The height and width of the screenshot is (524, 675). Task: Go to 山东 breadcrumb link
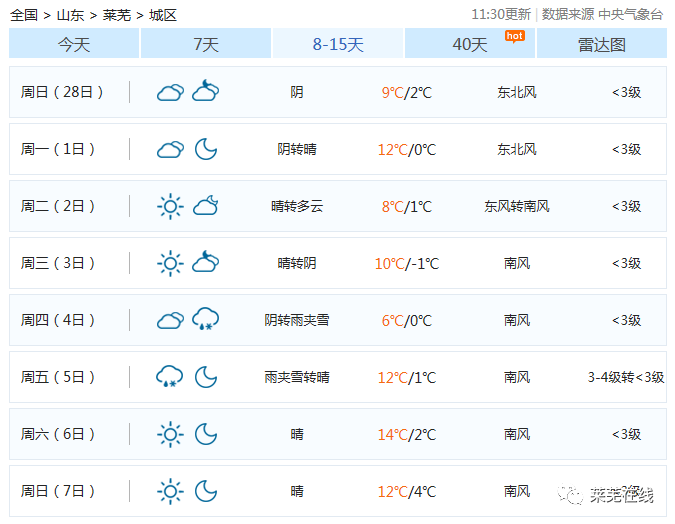(x=71, y=15)
